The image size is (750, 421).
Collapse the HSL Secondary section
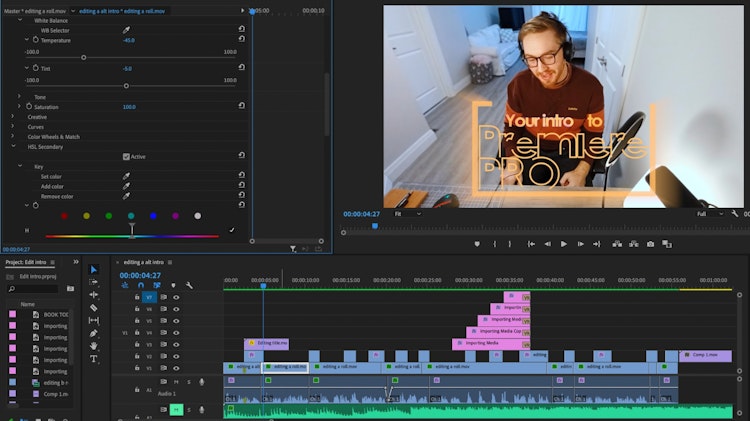(14, 146)
